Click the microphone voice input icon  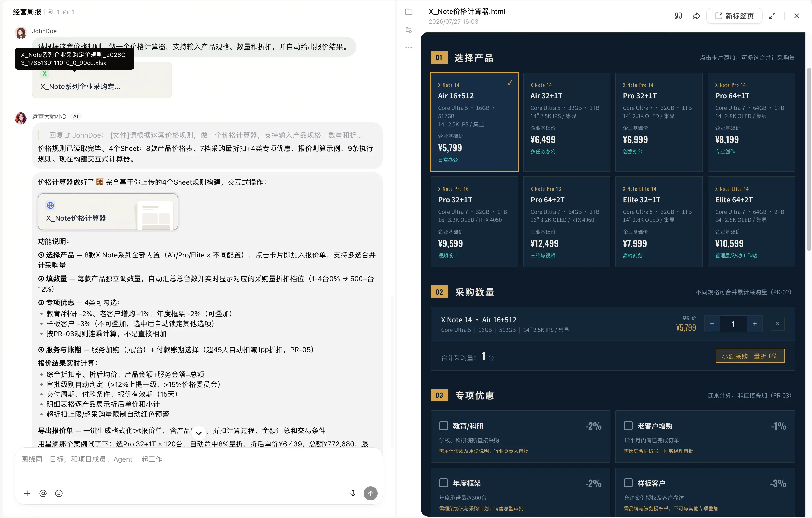pos(352,493)
